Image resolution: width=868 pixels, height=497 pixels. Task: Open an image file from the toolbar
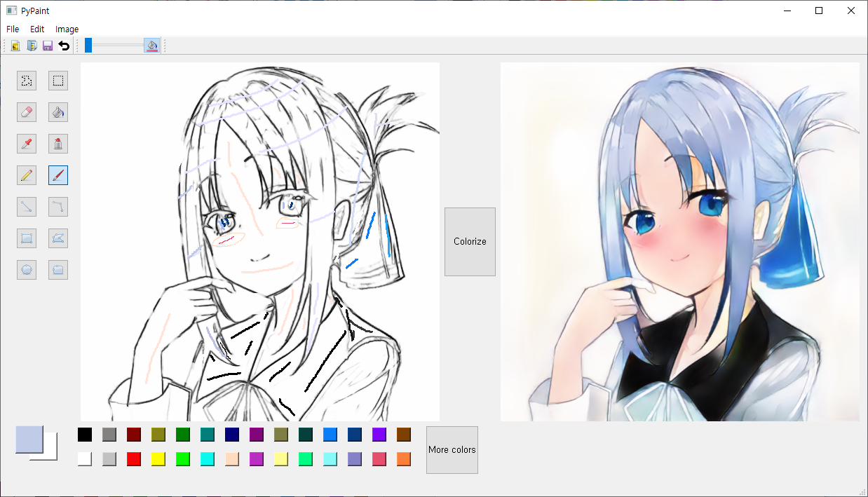click(x=15, y=46)
